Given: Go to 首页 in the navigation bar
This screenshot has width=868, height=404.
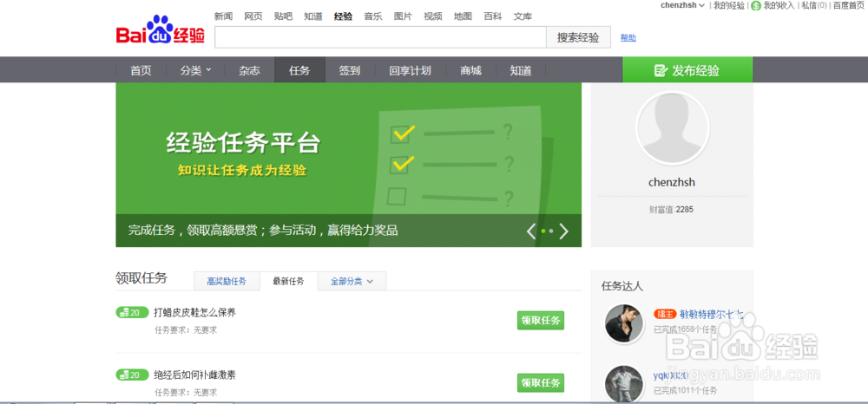Looking at the screenshot, I should coord(141,70).
